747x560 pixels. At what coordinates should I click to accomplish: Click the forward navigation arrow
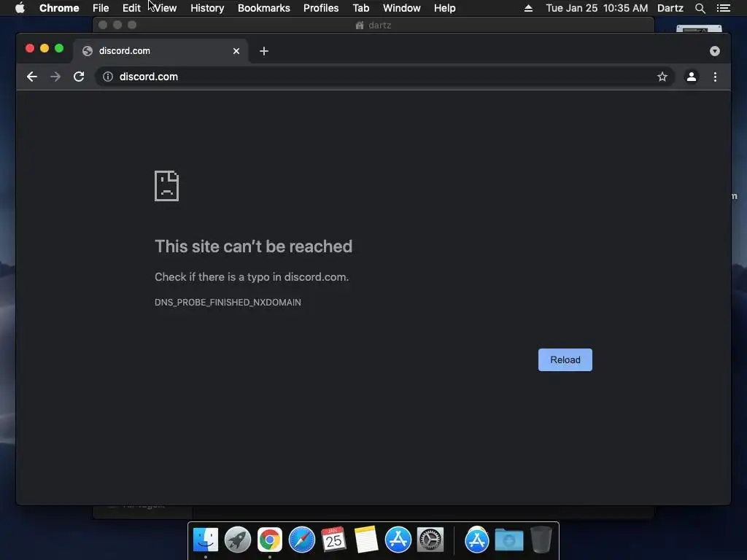(x=55, y=77)
